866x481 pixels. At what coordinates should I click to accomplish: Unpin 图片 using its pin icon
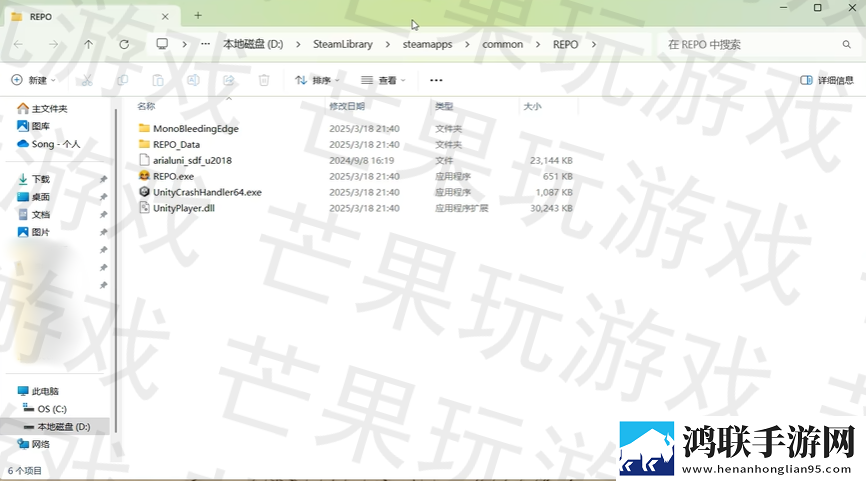coord(103,232)
